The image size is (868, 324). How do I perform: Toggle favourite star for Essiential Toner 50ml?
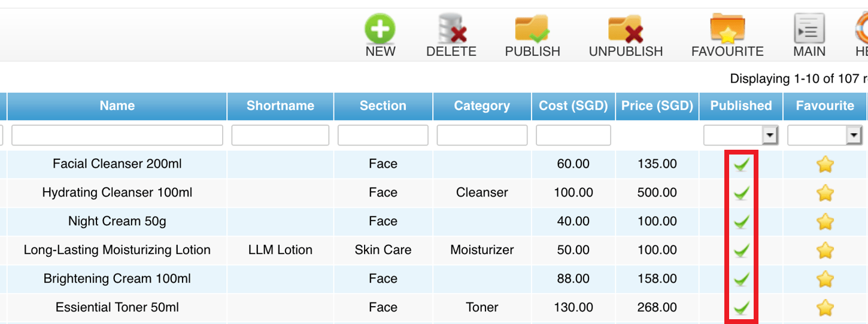click(x=825, y=308)
